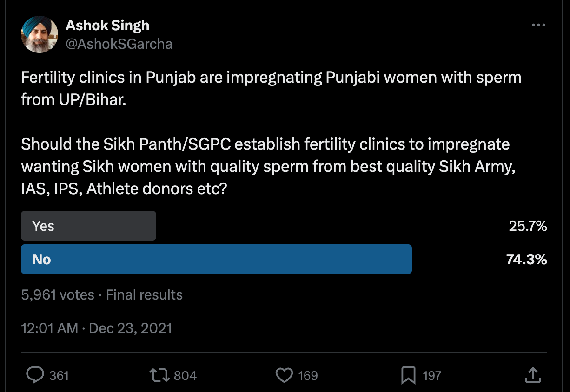
Task: Click the share upload icon
Action: (532, 375)
